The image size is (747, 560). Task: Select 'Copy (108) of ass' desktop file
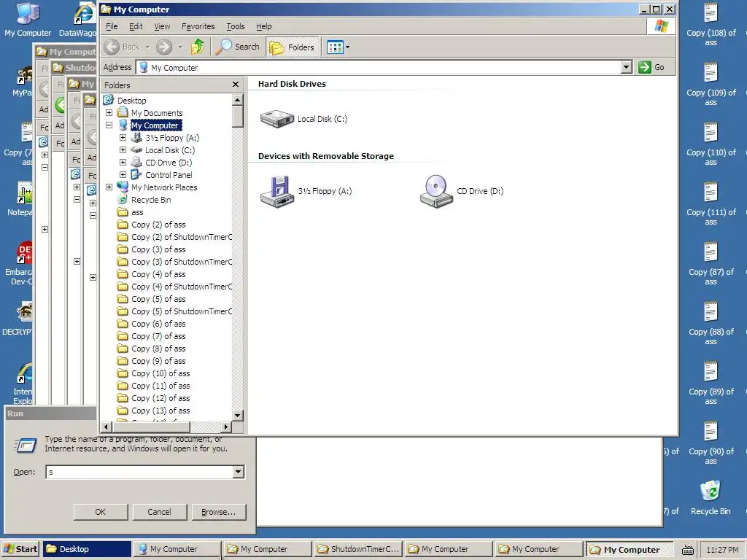711,24
